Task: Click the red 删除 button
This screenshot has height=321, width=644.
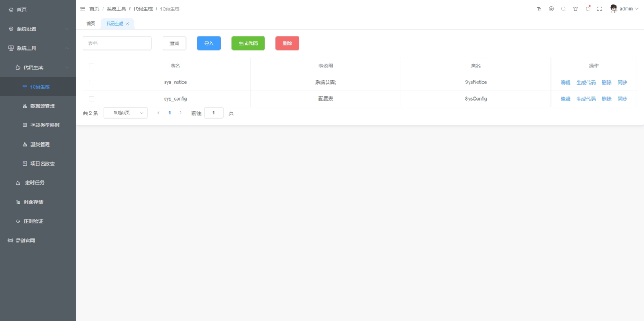Action: point(287,43)
